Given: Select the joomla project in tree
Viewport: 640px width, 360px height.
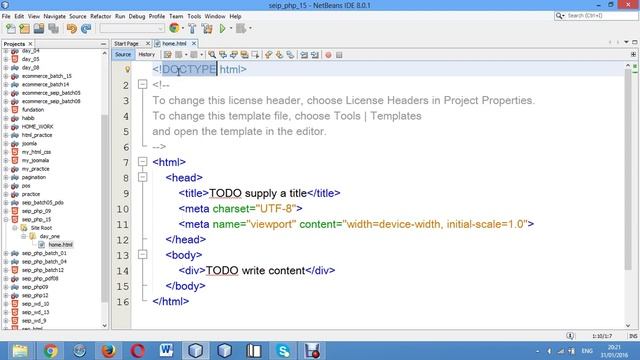Looking at the screenshot, I should (x=29, y=144).
